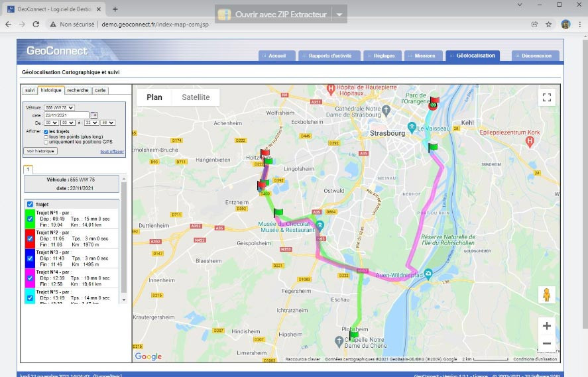Bookmark this page with the star icon
The height and width of the screenshot is (377, 588).
click(548, 24)
